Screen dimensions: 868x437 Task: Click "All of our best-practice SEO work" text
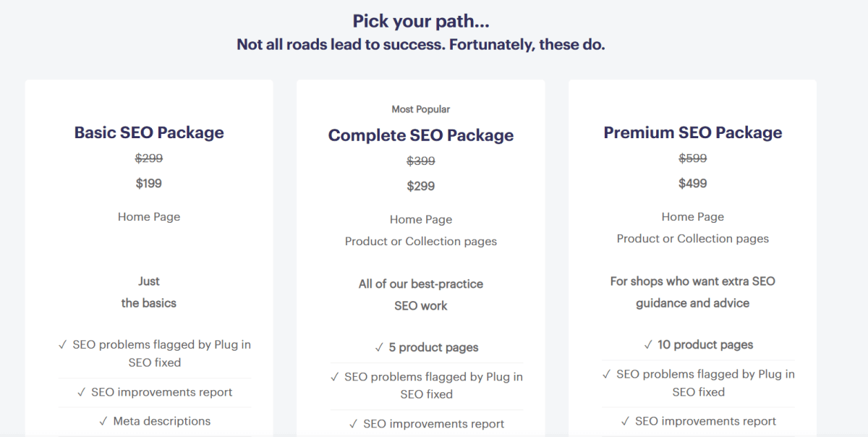coord(421,294)
